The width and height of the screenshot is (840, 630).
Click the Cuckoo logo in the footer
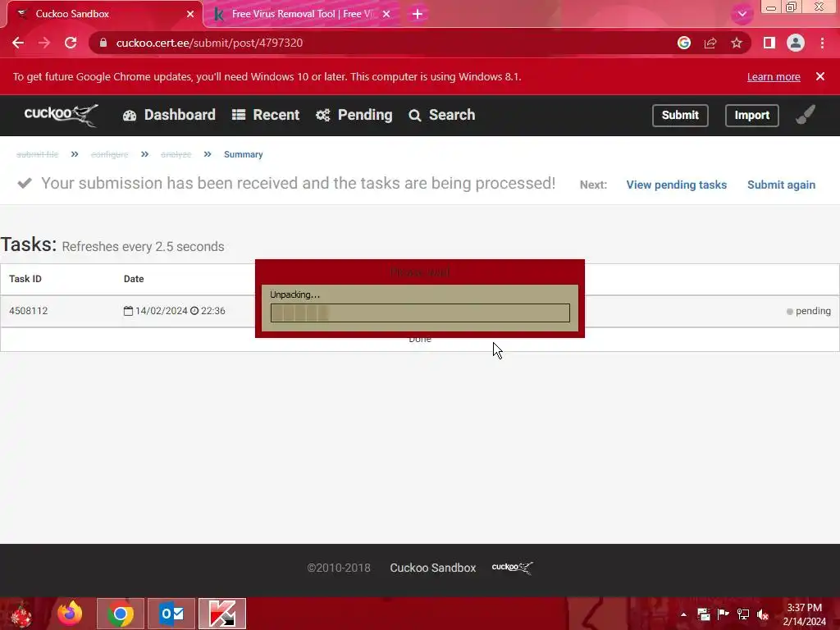click(x=512, y=568)
